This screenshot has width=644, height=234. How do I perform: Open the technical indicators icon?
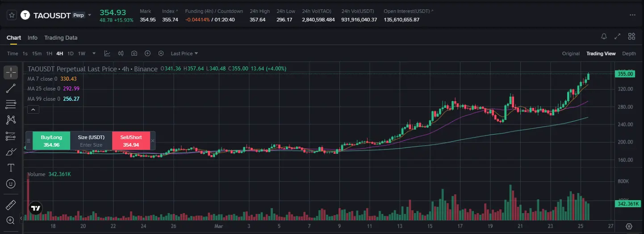tap(107, 53)
